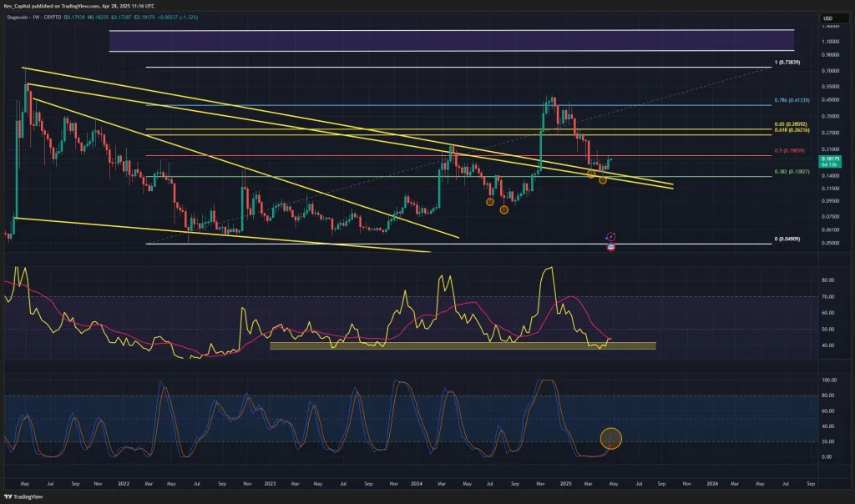Click the yellow highlighted RSI support zone
Image resolution: width=855 pixels, height=504 pixels.
(459, 345)
